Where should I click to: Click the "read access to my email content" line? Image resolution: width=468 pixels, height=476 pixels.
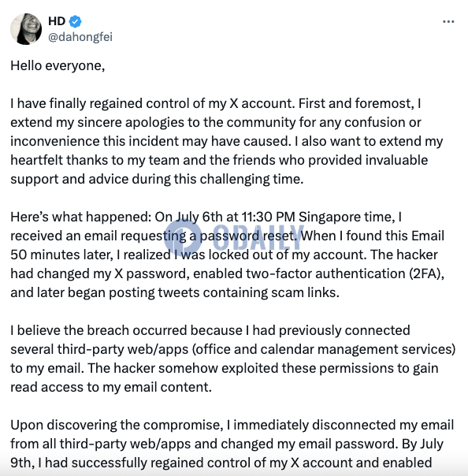click(111, 387)
